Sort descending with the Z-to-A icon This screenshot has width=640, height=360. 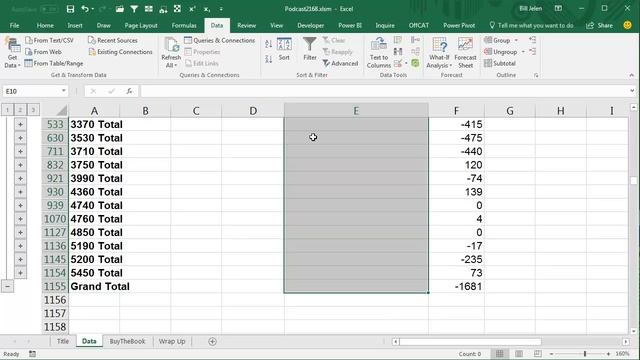269,59
